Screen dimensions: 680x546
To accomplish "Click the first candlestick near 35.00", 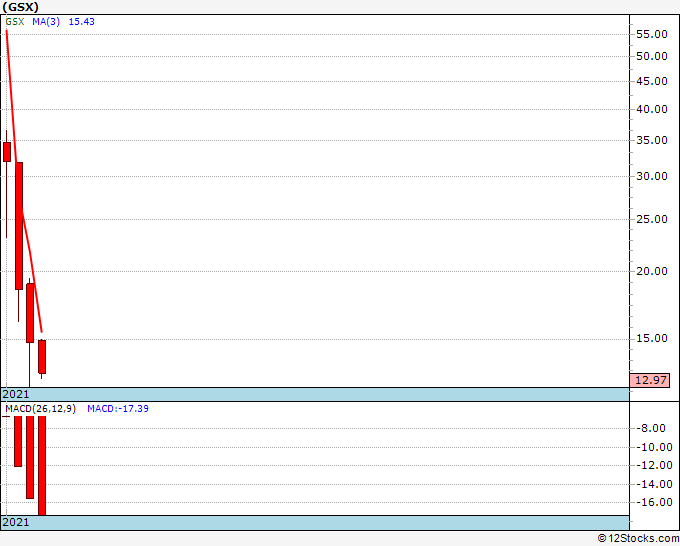I will [7, 152].
